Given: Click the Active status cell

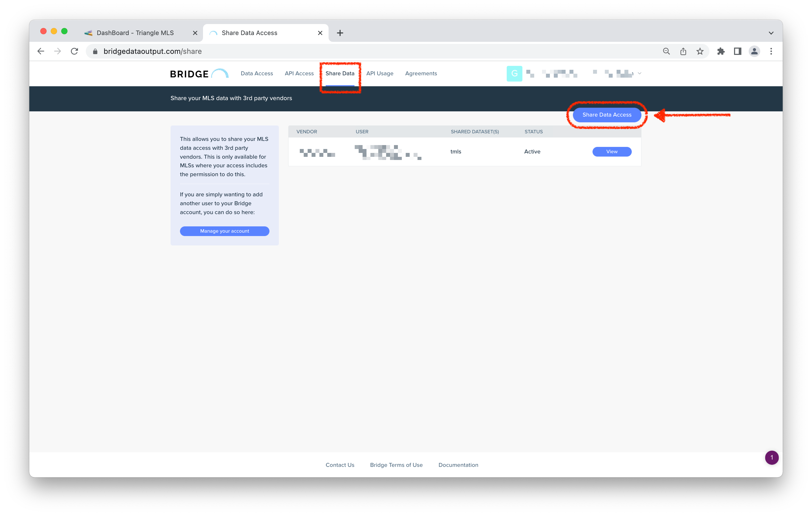Looking at the screenshot, I should (532, 151).
